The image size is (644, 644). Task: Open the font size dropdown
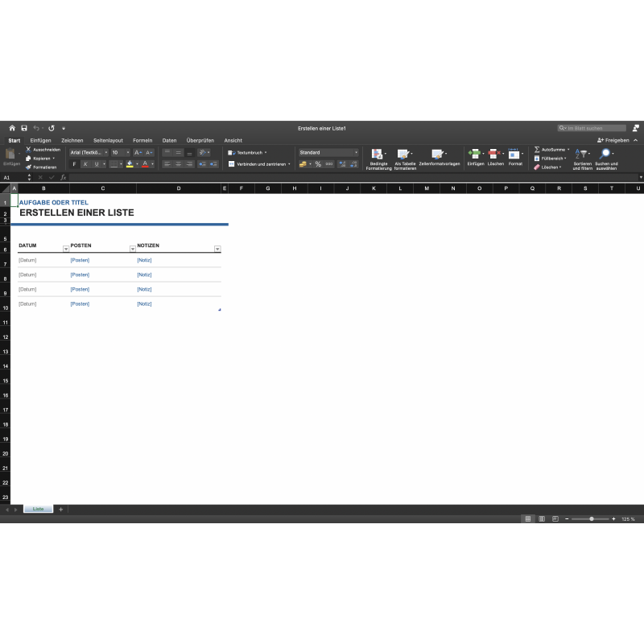click(x=126, y=152)
